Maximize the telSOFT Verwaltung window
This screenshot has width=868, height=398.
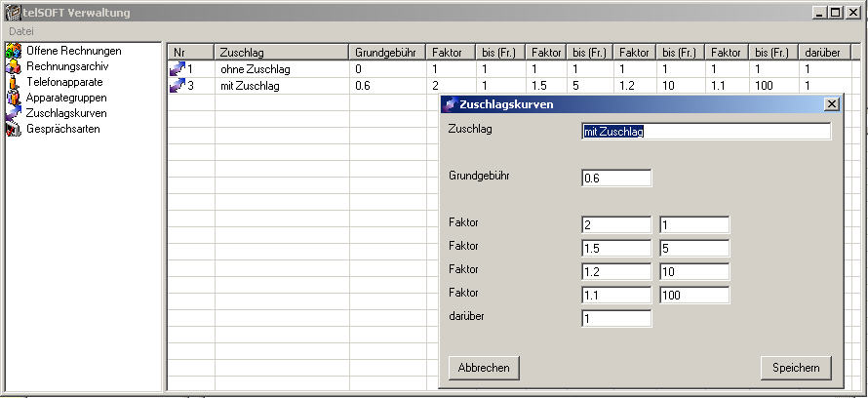tap(836, 12)
